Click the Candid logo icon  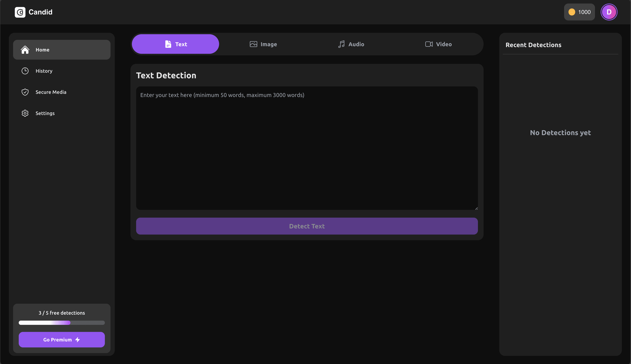click(20, 12)
